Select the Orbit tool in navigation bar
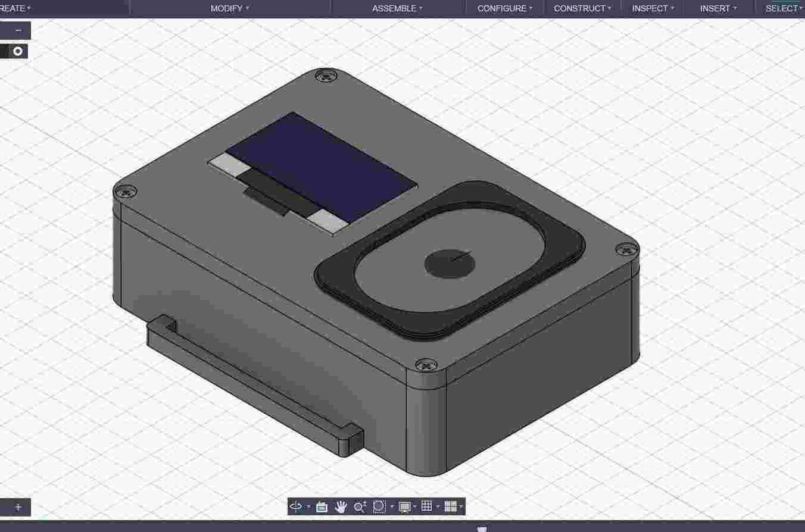 click(295, 506)
